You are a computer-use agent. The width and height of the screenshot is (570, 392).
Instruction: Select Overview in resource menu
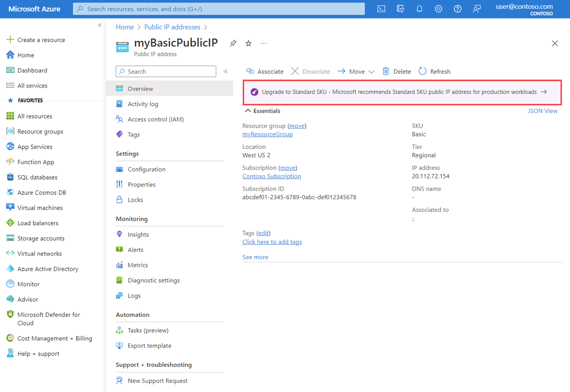pyautogui.click(x=170, y=89)
